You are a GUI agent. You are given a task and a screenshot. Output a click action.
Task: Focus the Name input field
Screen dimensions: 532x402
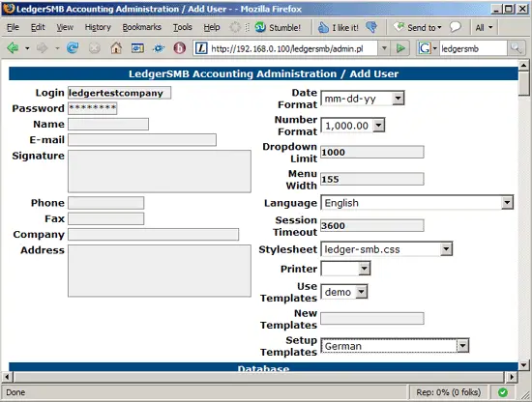[108, 124]
